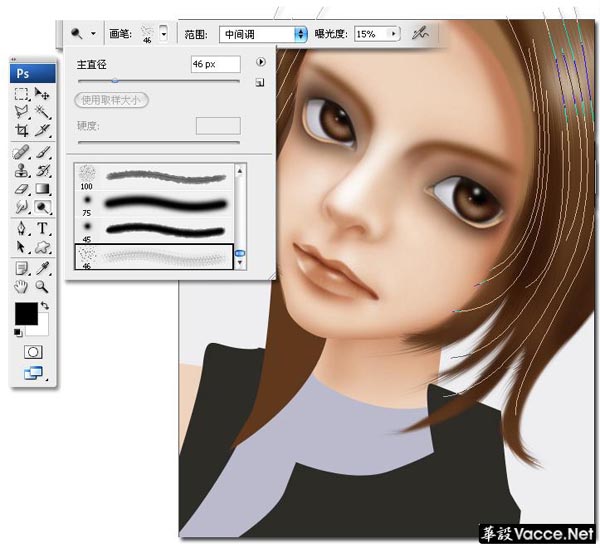Open the 范围 range dropdown

pos(263,34)
